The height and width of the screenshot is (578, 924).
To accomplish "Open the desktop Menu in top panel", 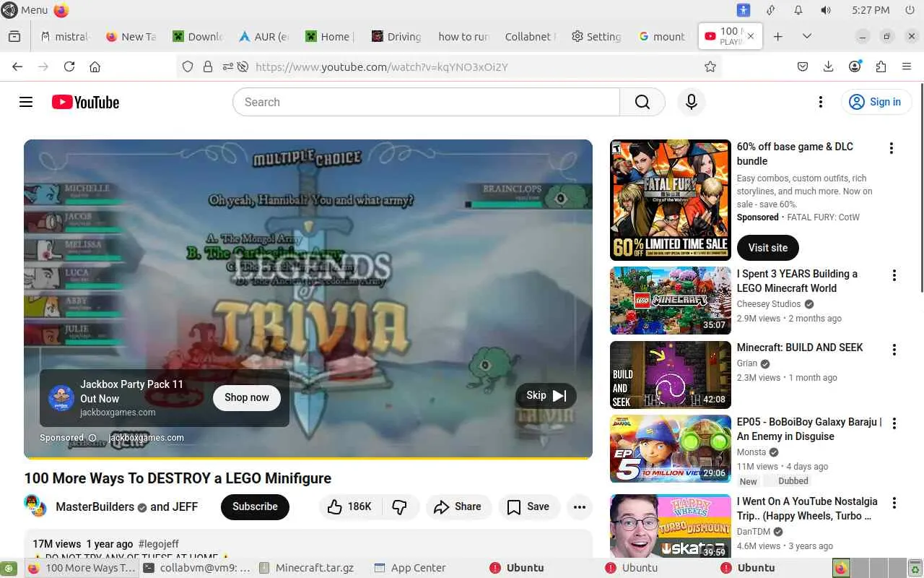I will tap(25, 10).
